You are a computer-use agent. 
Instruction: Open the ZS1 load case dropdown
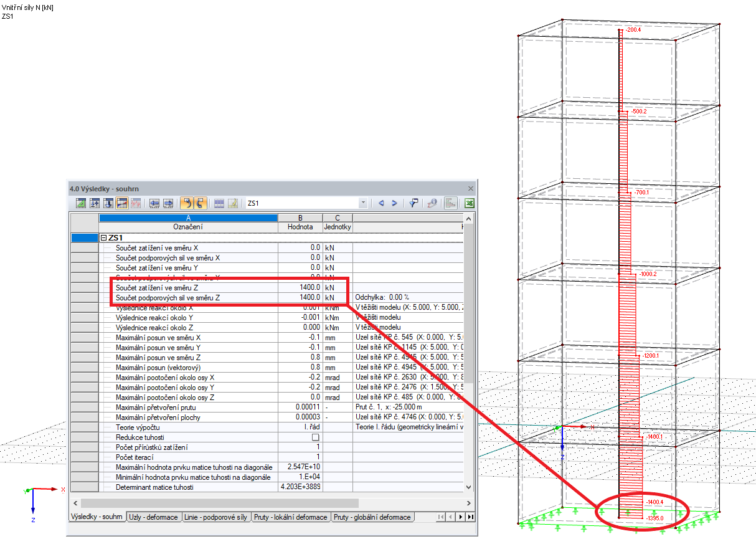click(363, 203)
